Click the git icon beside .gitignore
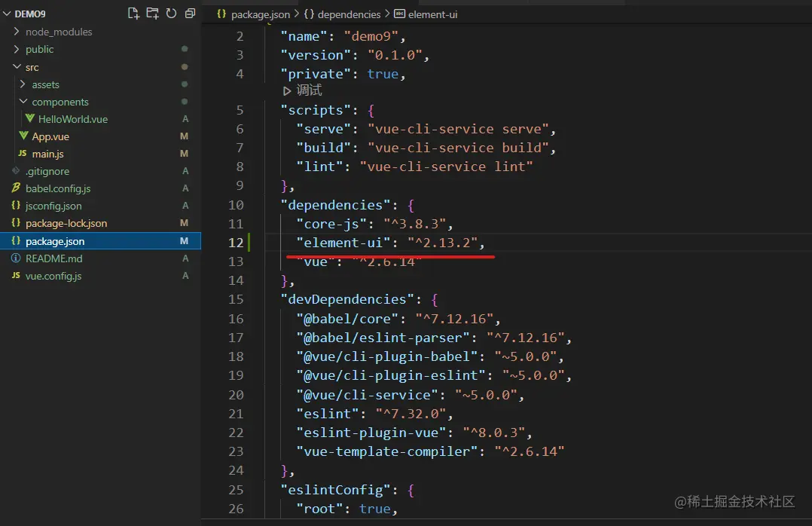The image size is (812, 526). click(x=16, y=170)
